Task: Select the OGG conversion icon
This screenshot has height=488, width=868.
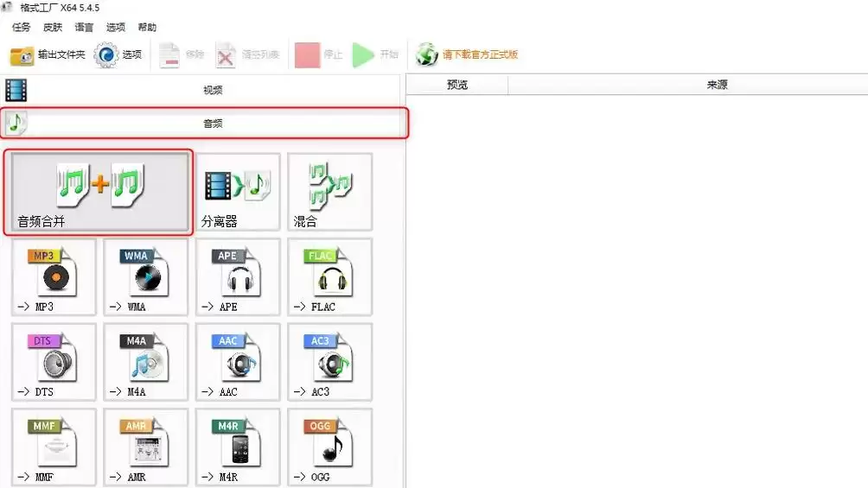Action: 330,447
